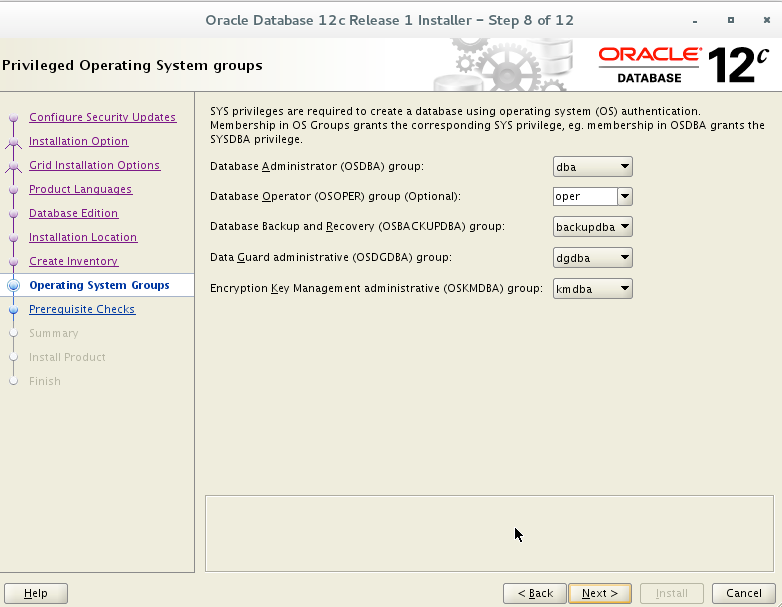Click the Database Administrator (OSDBA) group label
This screenshot has width=782, height=607.
(317, 166)
